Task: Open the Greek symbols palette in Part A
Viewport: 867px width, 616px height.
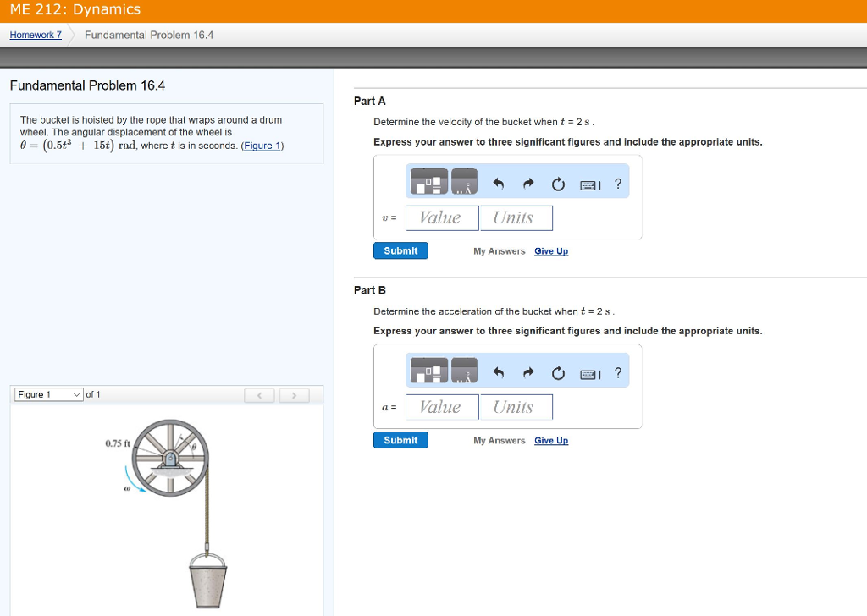Action: (465, 182)
